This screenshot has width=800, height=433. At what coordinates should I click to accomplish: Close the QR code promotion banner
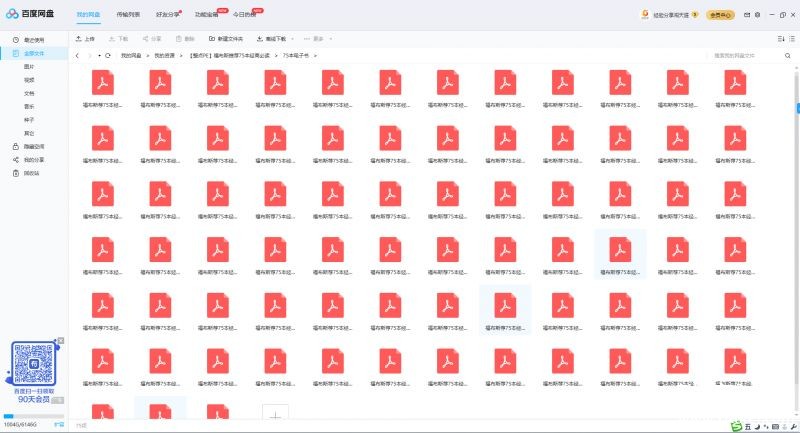61,341
